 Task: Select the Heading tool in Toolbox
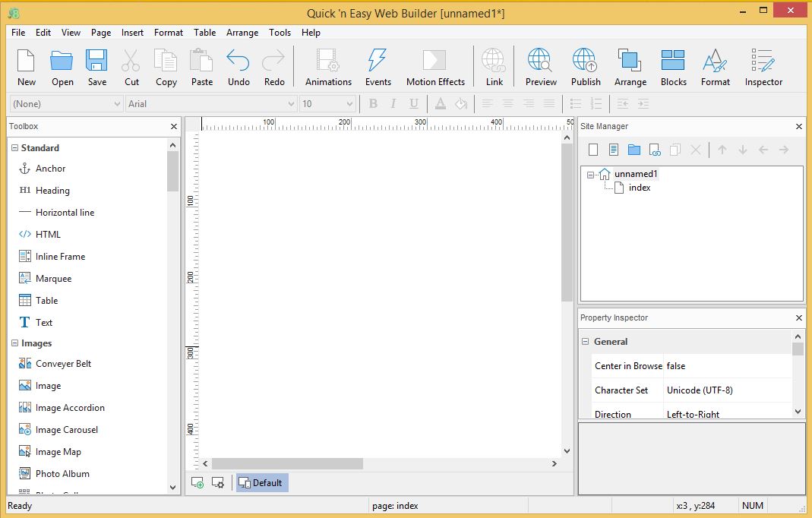pyautogui.click(x=45, y=190)
